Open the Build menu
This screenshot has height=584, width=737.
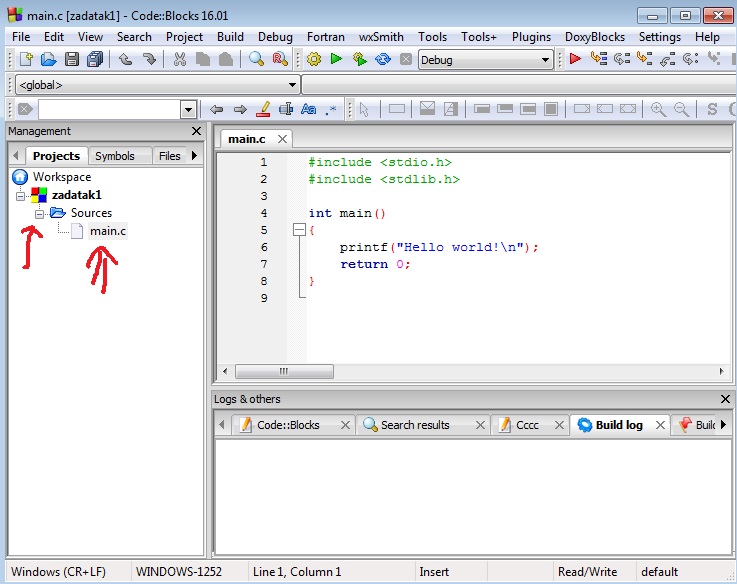pyautogui.click(x=230, y=37)
